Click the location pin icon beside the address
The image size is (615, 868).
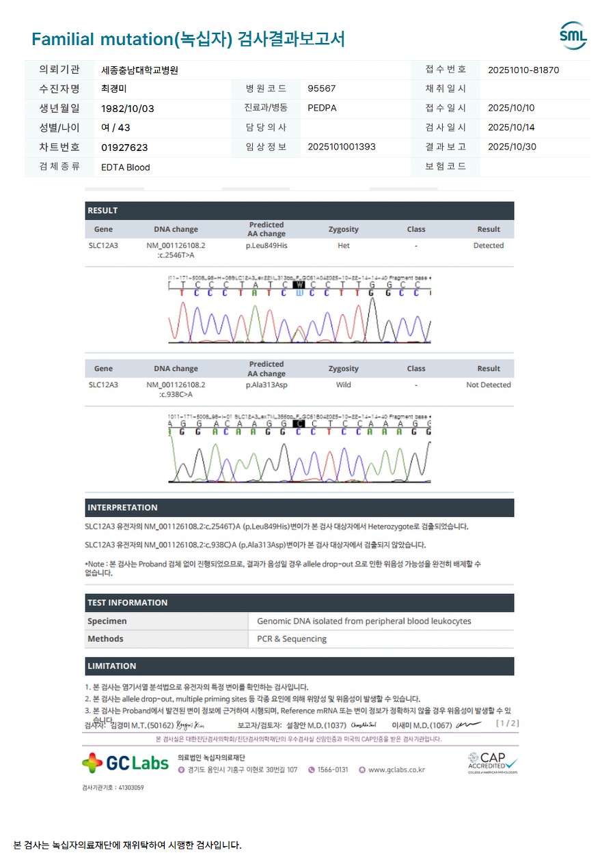[182, 770]
